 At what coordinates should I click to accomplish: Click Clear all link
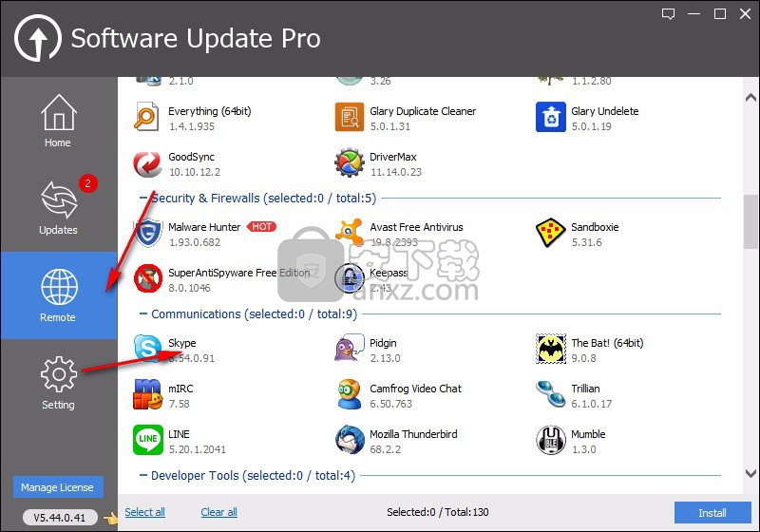point(218,512)
